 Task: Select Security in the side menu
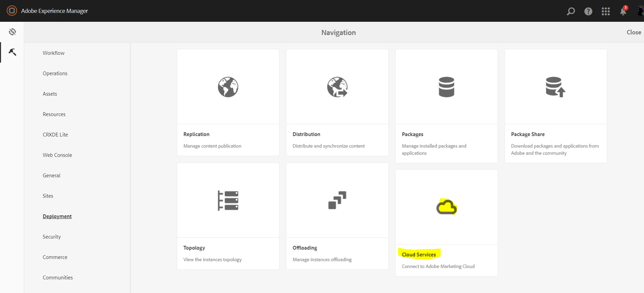coord(52,237)
